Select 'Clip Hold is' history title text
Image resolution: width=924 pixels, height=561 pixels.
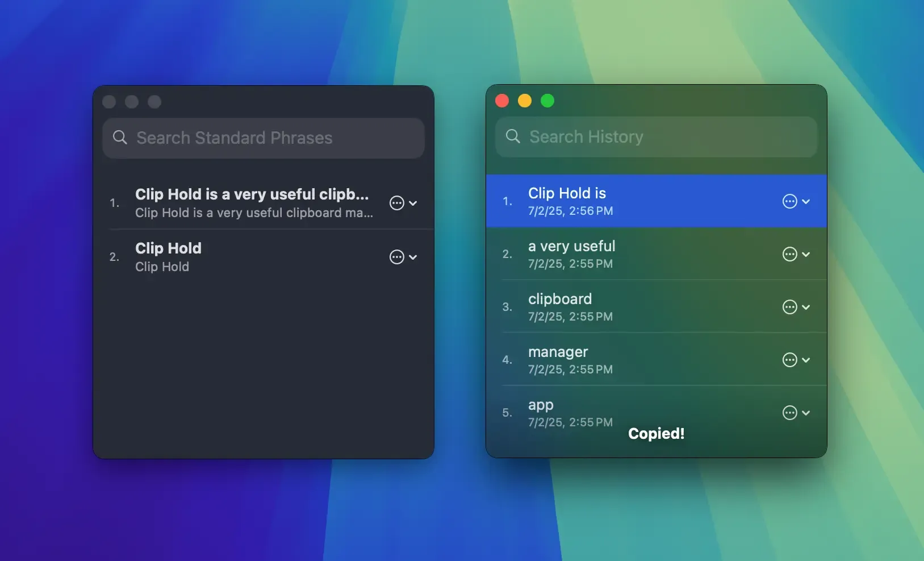point(567,193)
